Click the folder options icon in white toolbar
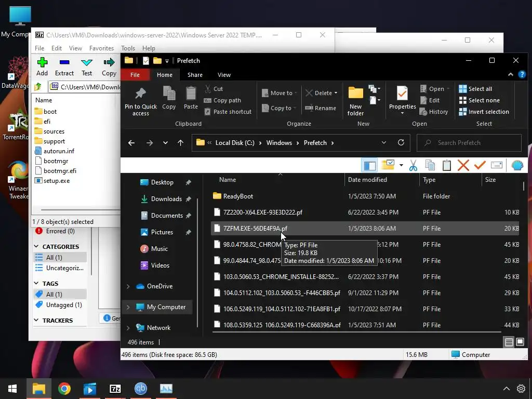This screenshot has height=399, width=532. (388, 165)
